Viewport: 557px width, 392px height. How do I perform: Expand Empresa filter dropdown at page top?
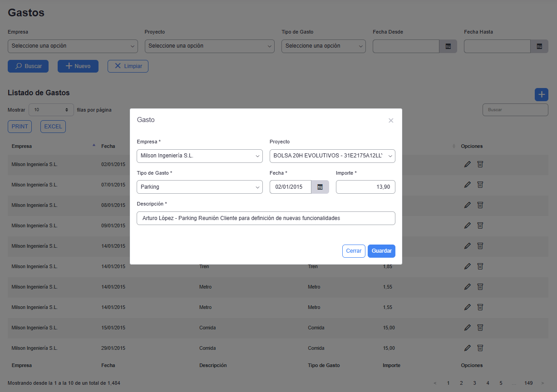pyautogui.click(x=73, y=46)
